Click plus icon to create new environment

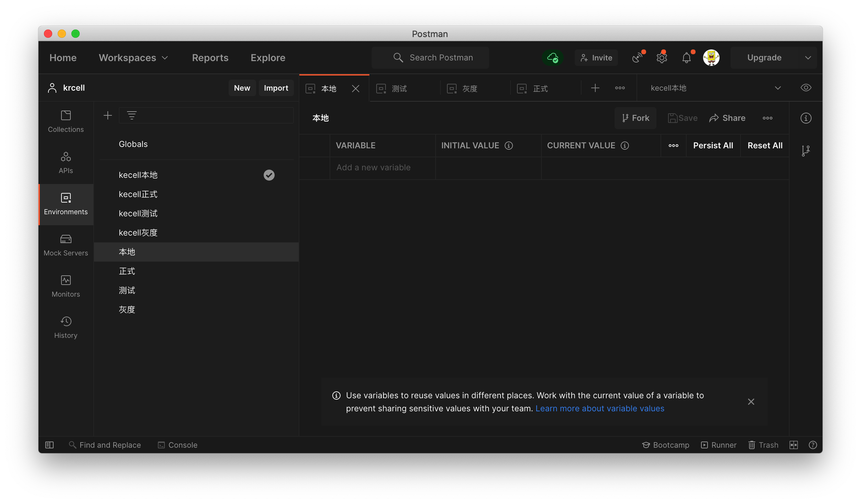pyautogui.click(x=108, y=115)
